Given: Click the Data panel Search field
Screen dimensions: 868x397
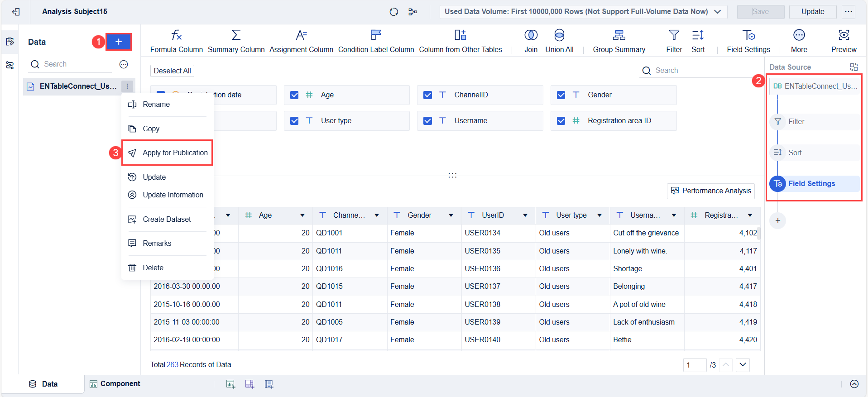Looking at the screenshot, I should pyautogui.click(x=70, y=64).
